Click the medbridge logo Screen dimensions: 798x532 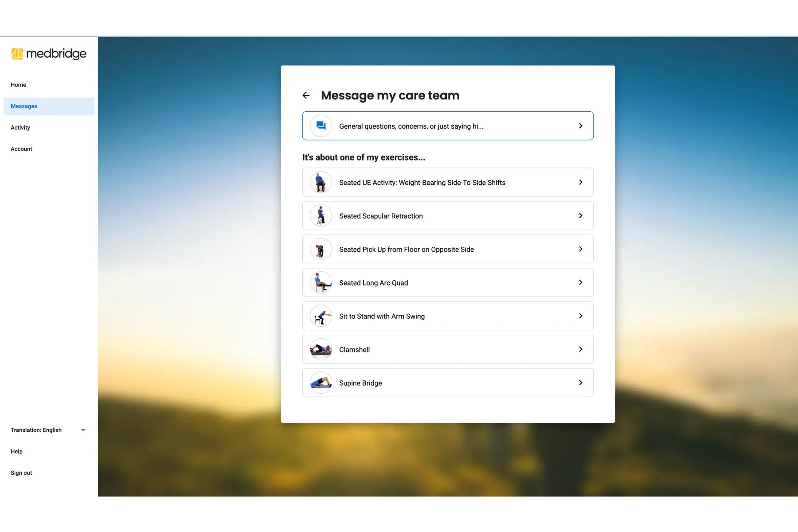point(49,54)
